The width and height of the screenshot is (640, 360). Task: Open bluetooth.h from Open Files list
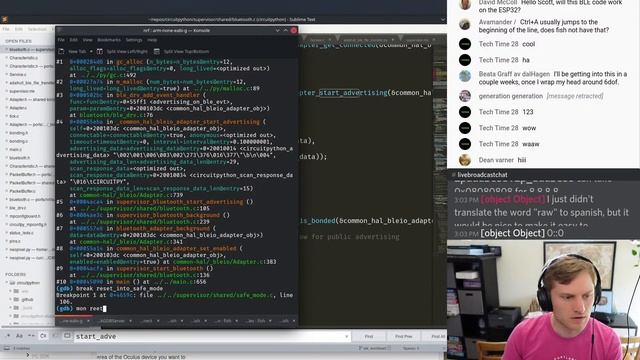[20, 158]
